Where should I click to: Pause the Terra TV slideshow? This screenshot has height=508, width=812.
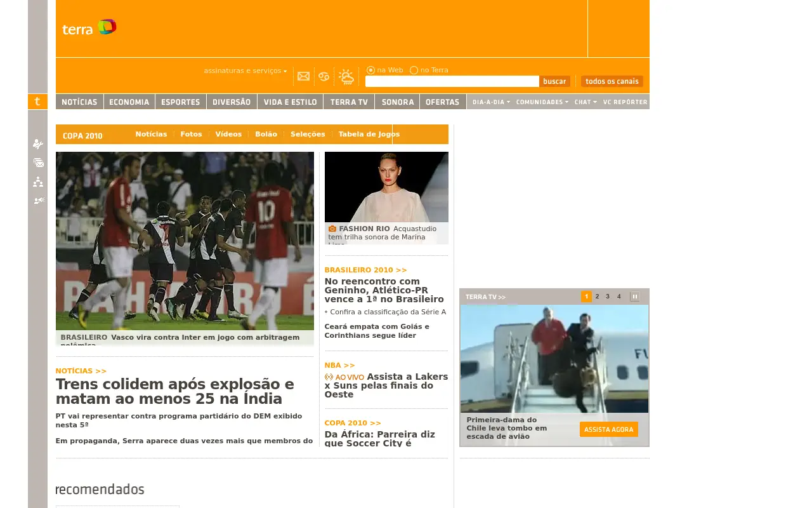(x=635, y=297)
